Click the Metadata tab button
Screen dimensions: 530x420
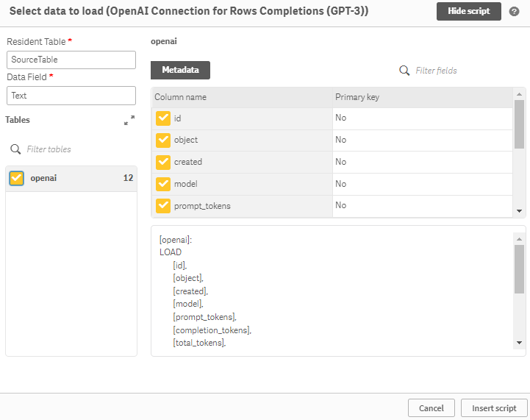[180, 70]
